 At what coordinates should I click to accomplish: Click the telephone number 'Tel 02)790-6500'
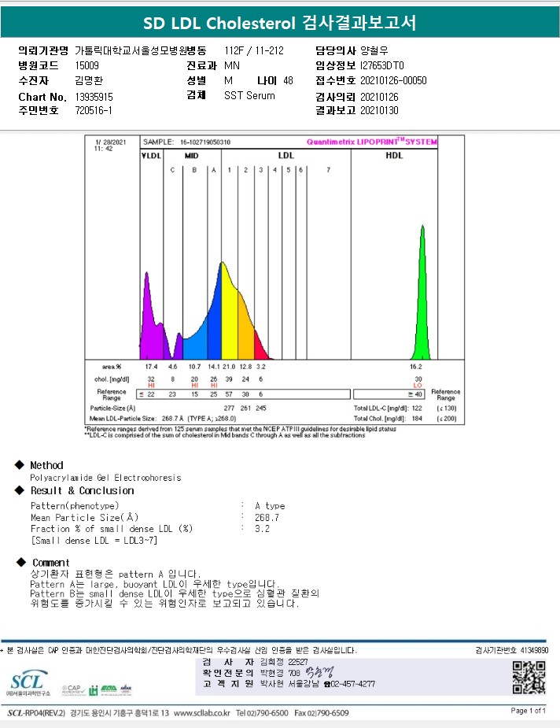pyautogui.click(x=262, y=713)
